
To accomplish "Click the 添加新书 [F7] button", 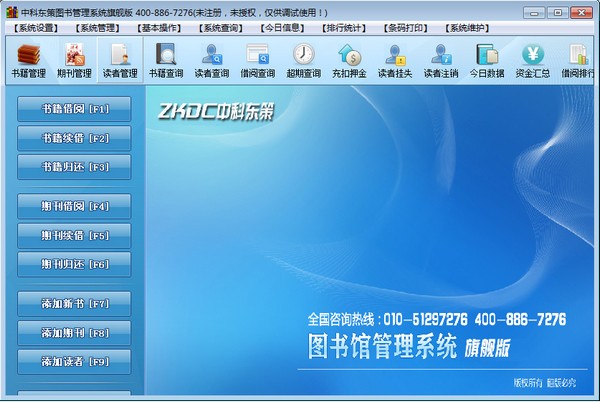I will point(74,303).
